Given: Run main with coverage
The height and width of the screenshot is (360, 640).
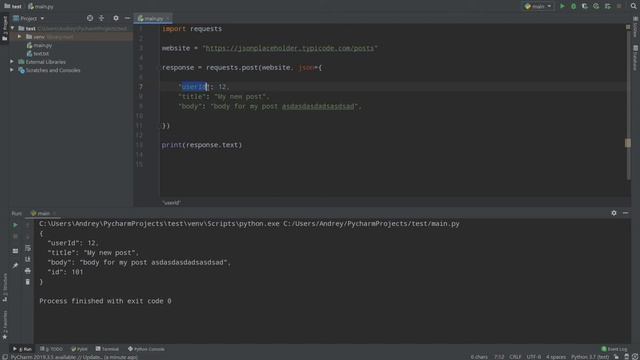Looking at the screenshot, I should tap(585, 6).
